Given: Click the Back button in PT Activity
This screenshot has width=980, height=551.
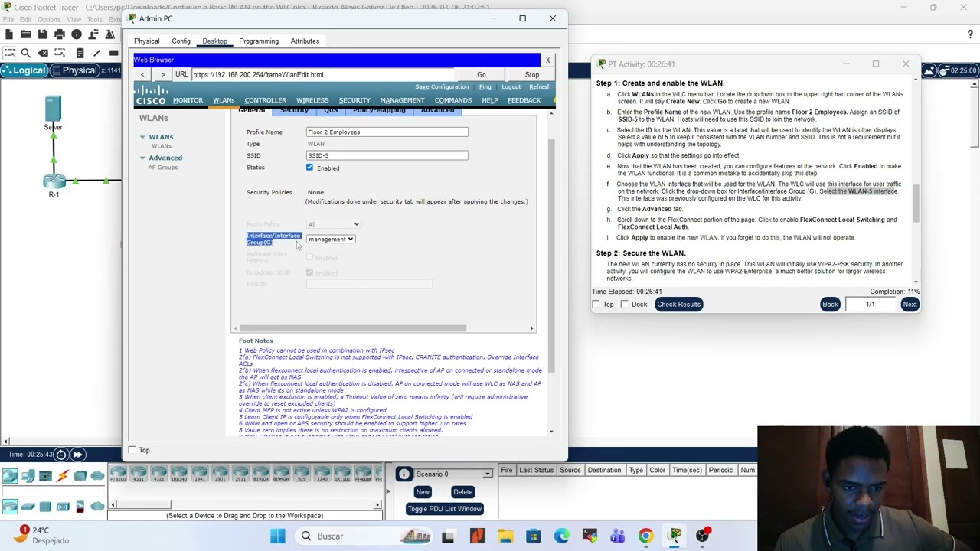Looking at the screenshot, I should [x=830, y=305].
